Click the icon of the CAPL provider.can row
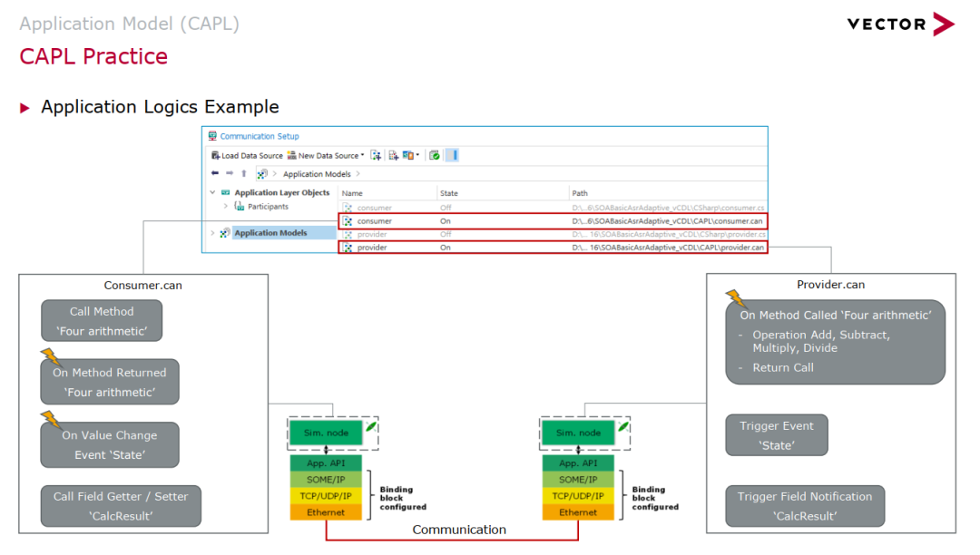The width and height of the screenshot is (980, 555). [348, 248]
